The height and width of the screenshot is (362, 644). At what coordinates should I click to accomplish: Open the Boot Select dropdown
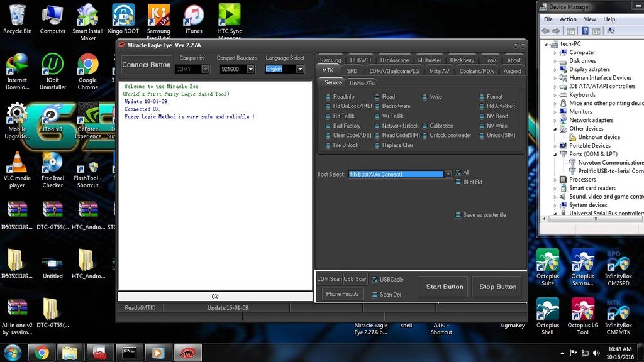[448, 174]
